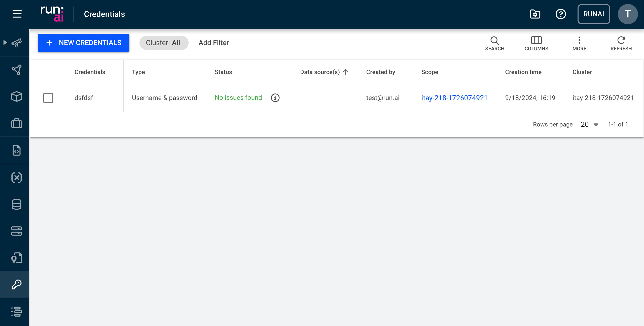Expand the sidebar arrow near the telescope
The height and width of the screenshot is (326, 644).
[5, 43]
